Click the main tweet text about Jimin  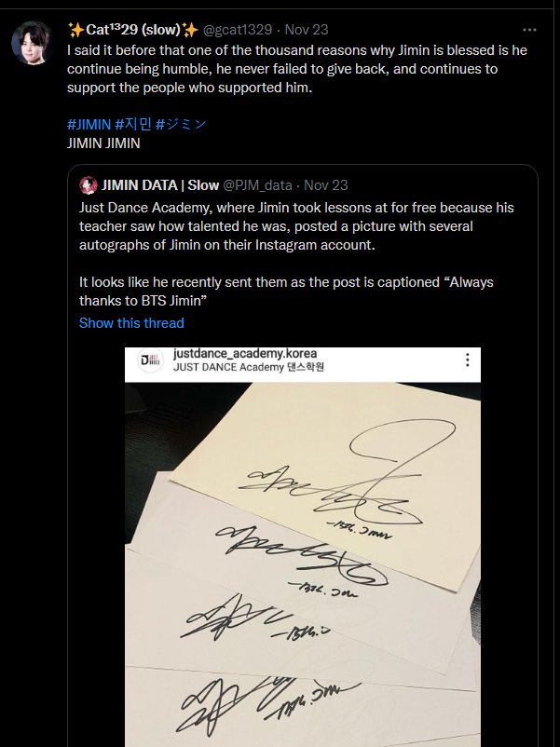[x=297, y=69]
